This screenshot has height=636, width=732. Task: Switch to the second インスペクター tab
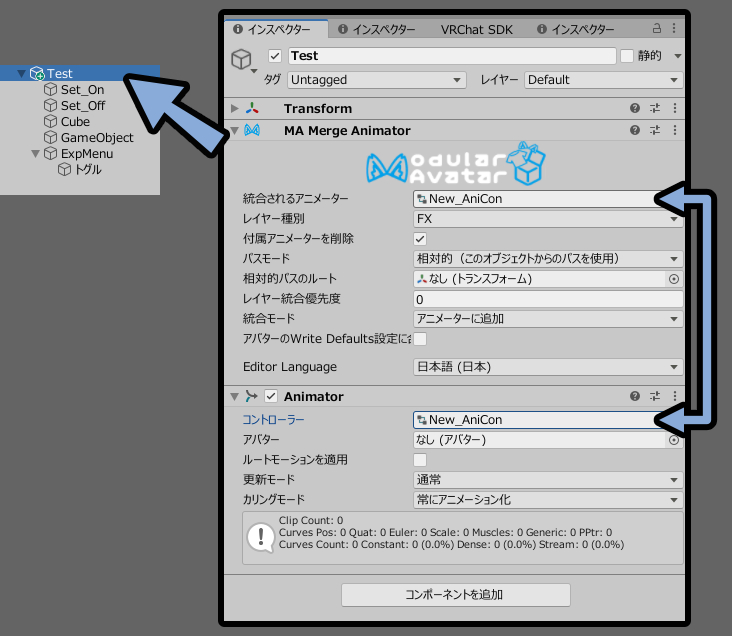(x=376, y=29)
